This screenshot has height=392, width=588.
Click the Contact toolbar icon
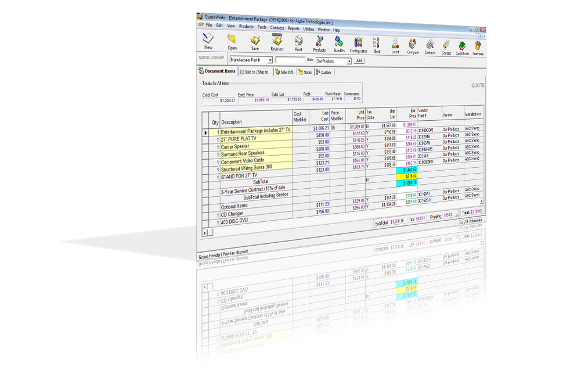(446, 46)
